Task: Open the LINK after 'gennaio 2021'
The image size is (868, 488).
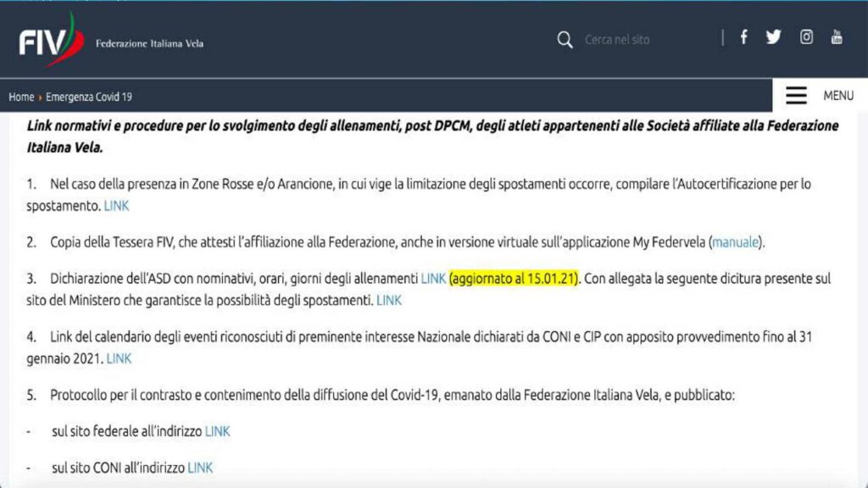Action: 119,358
